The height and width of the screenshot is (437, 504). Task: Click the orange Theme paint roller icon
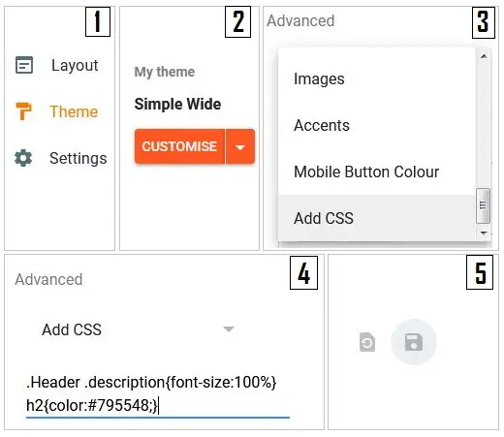23,111
